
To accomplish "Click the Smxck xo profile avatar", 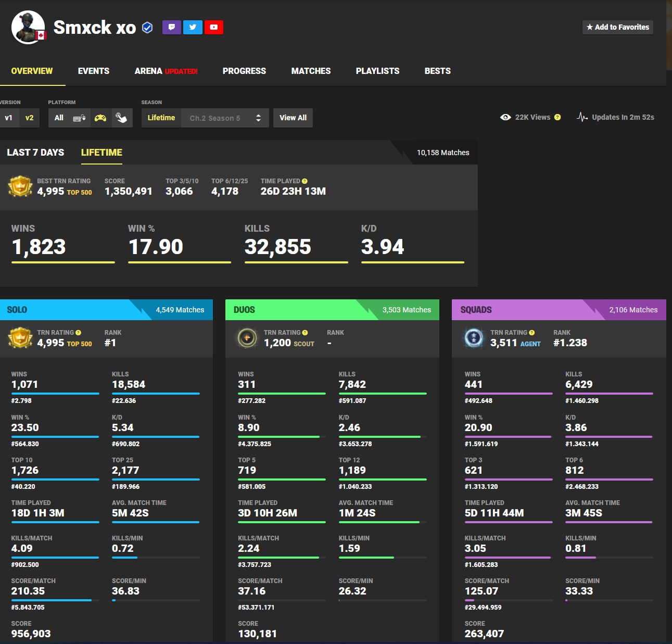I will coord(28,28).
